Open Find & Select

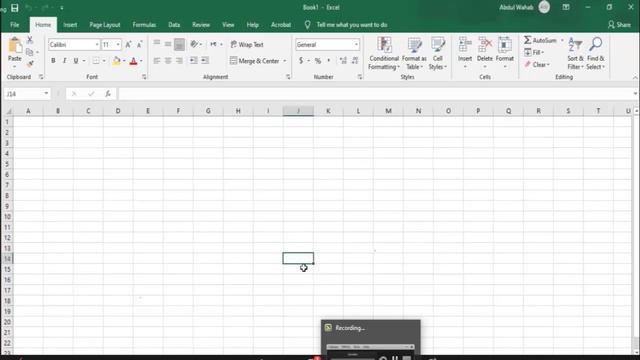(x=596, y=53)
